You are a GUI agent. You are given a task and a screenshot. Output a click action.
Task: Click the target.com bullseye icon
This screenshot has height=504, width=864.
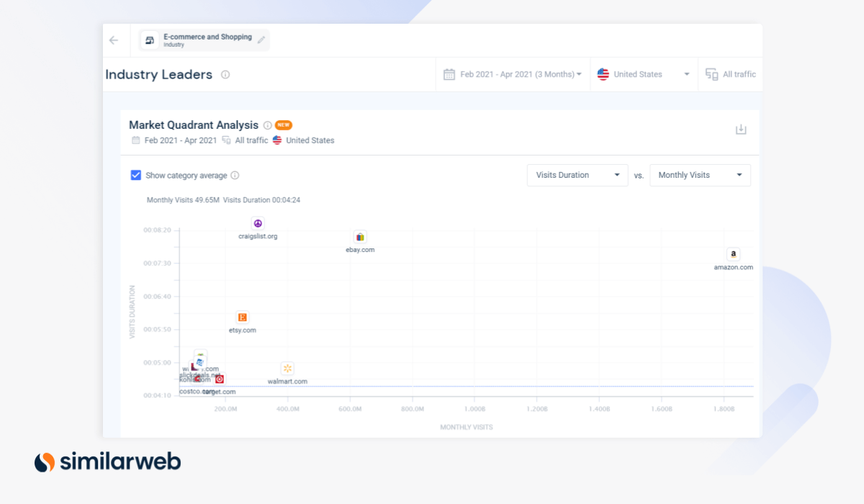[220, 379]
